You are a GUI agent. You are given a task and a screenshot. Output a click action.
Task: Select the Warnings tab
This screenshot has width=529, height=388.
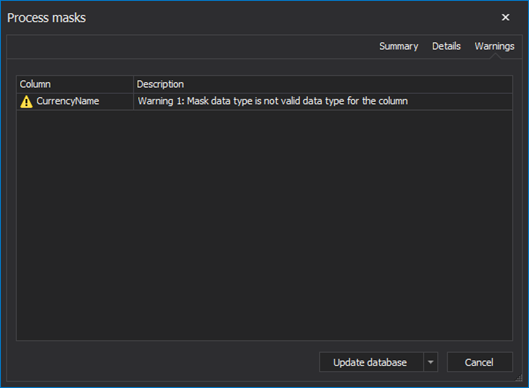point(494,46)
